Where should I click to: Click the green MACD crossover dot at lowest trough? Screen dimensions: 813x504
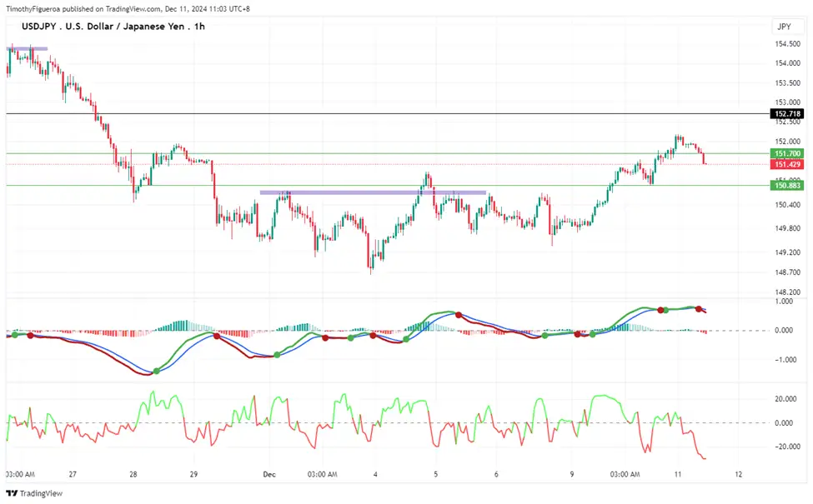click(x=157, y=371)
